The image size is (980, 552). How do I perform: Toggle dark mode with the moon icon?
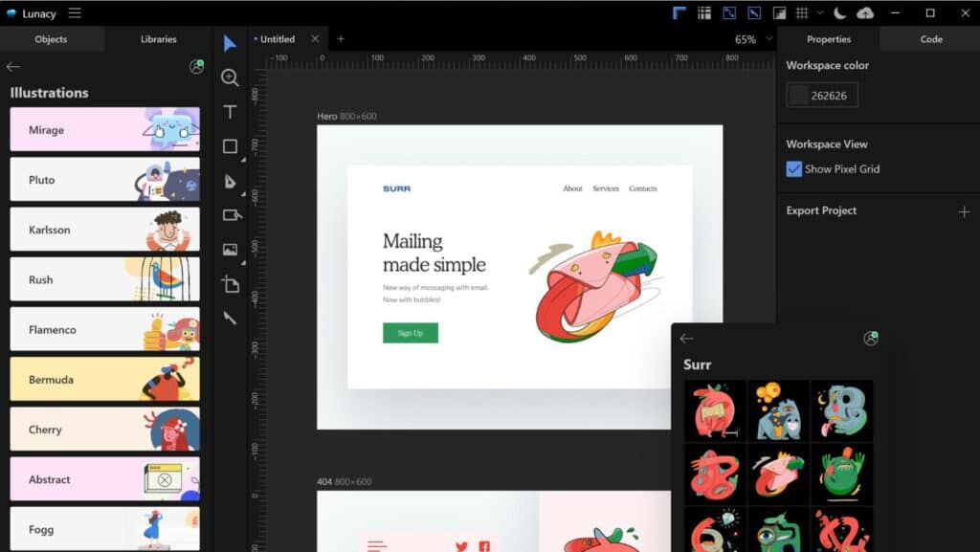(x=840, y=12)
